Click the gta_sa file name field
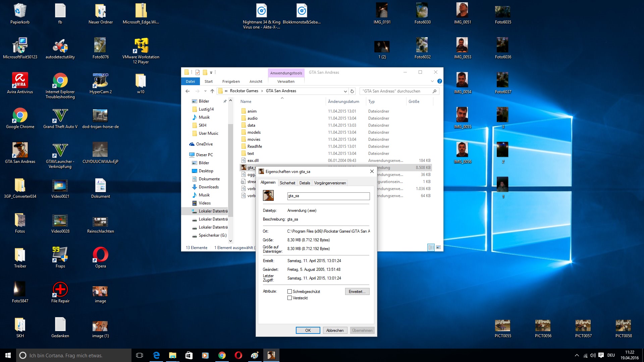The width and height of the screenshot is (644, 362). [328, 196]
